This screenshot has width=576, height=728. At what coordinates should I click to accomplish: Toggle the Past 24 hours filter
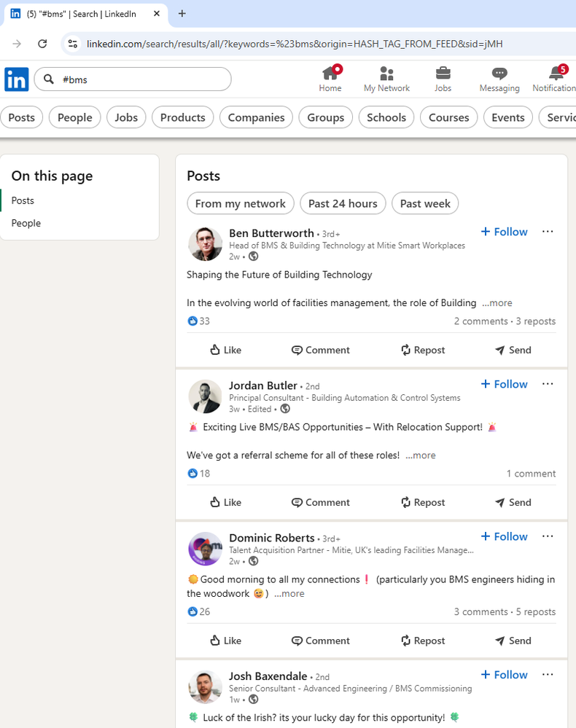coord(343,203)
